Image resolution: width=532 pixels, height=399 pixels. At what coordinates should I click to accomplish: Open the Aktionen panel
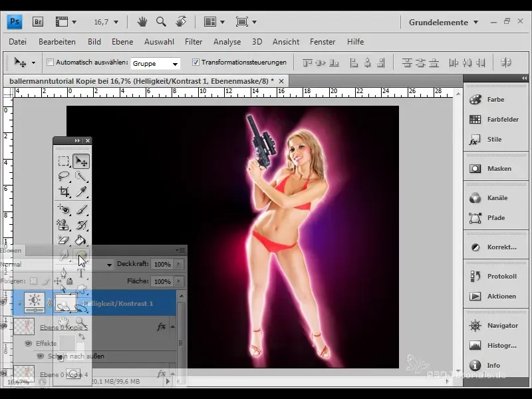pyautogui.click(x=495, y=296)
